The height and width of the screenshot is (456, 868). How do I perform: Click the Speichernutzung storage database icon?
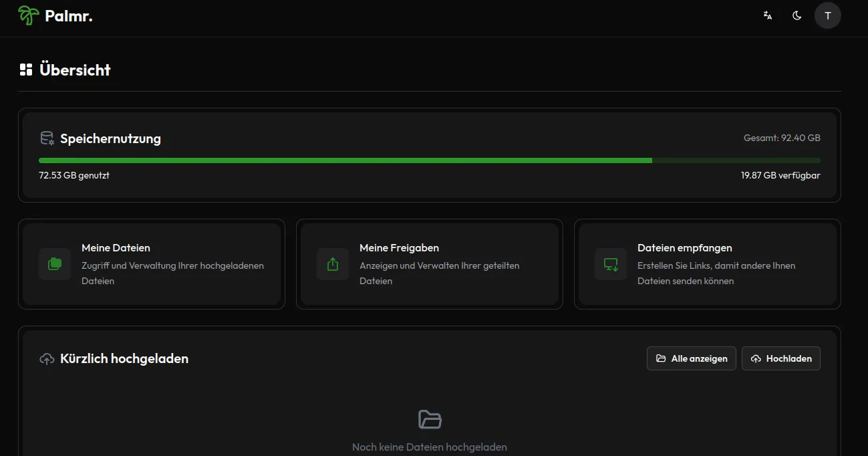(x=45, y=138)
